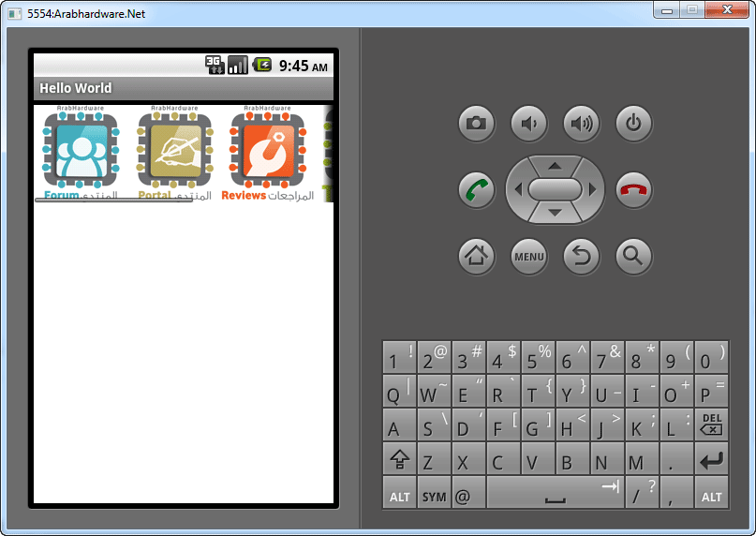Click the DEL key on the keyboard
Screen dimensions: 756x536
[712, 424]
